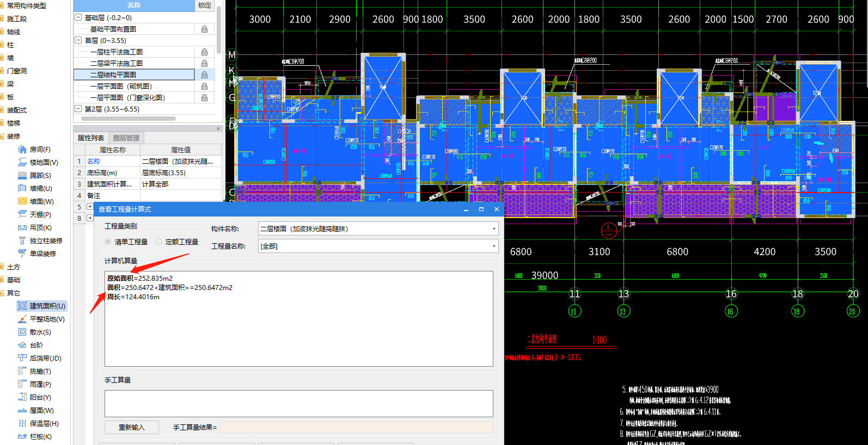Select the 房间(F) room component icon

(x=22, y=149)
